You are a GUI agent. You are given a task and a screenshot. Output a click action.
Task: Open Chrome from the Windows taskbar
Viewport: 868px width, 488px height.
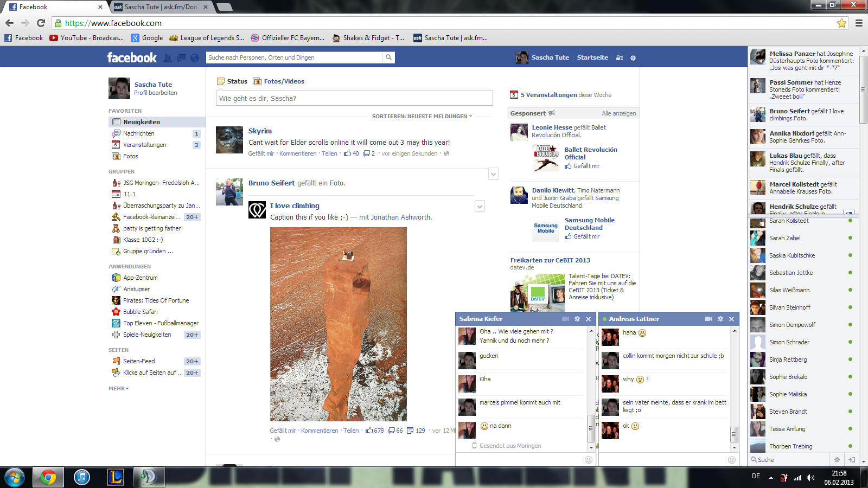coord(48,477)
